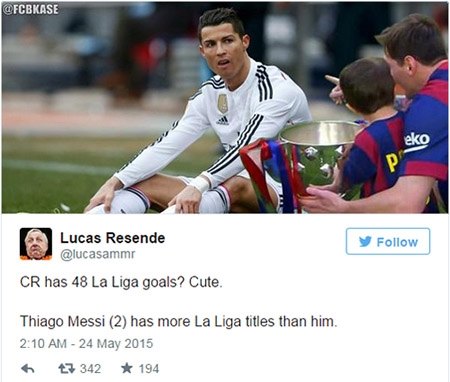This screenshot has height=382, width=450.
Task: Click the gold badge on white jersey
Action: coord(223,104)
